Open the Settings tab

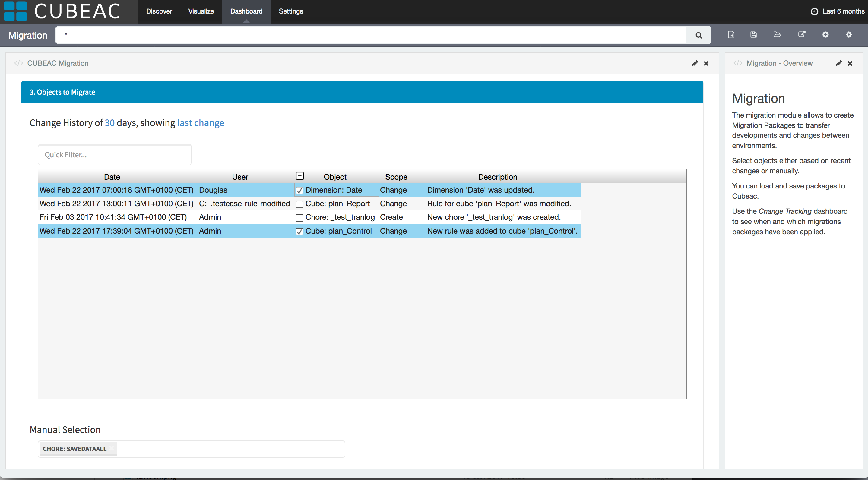291,11
